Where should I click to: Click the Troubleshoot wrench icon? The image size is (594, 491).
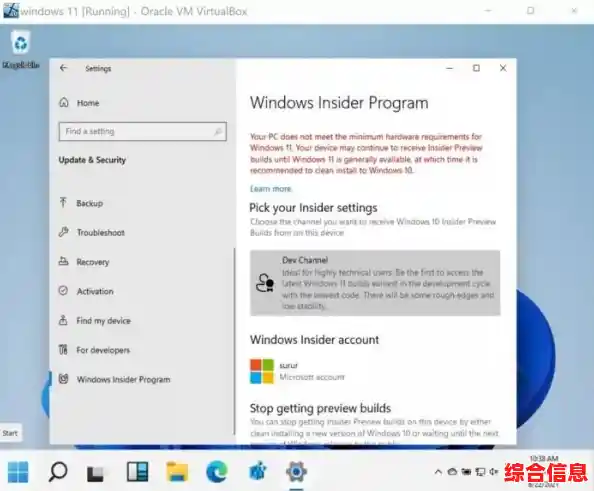(63, 231)
